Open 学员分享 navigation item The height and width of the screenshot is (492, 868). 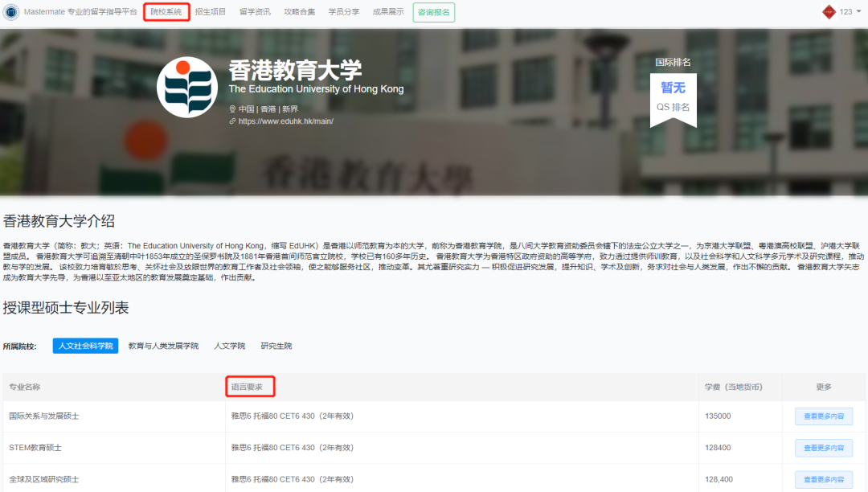(x=344, y=12)
